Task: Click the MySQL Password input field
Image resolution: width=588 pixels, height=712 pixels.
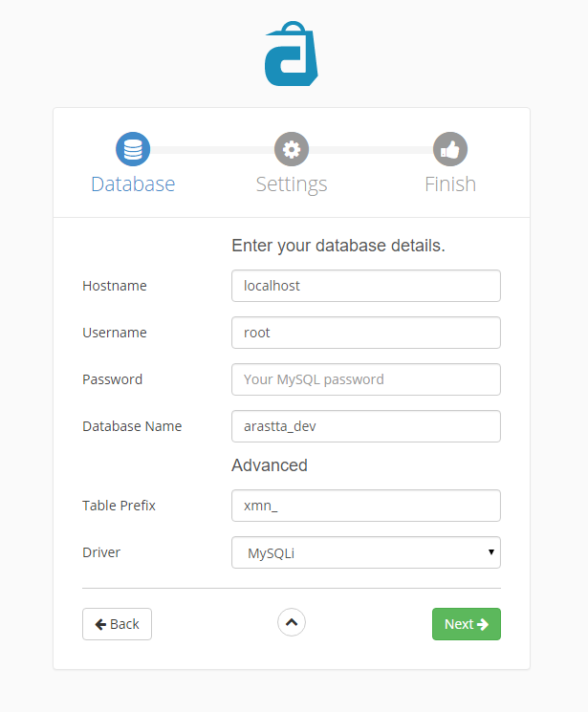Action: point(366,379)
